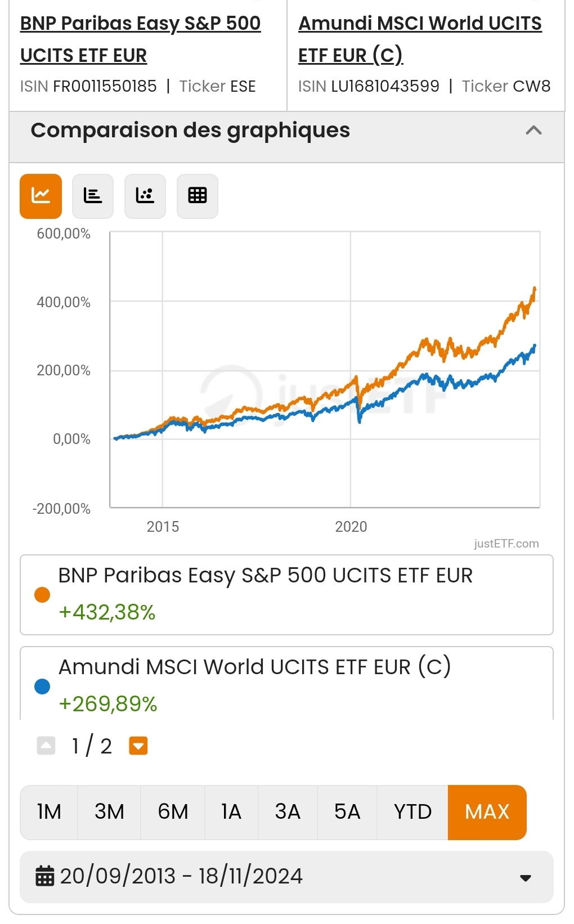Show year-to-date with YTD
The width and height of the screenshot is (574, 924).
412,812
